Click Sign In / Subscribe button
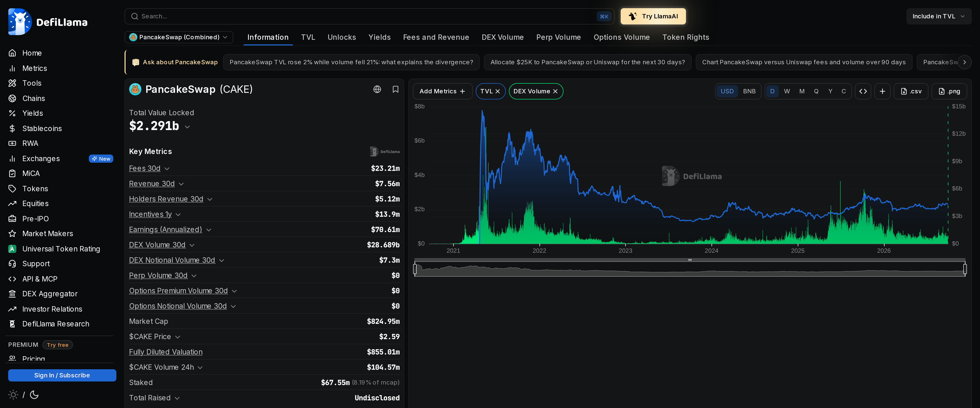Screen dimensions: 980x408 click(x=62, y=375)
